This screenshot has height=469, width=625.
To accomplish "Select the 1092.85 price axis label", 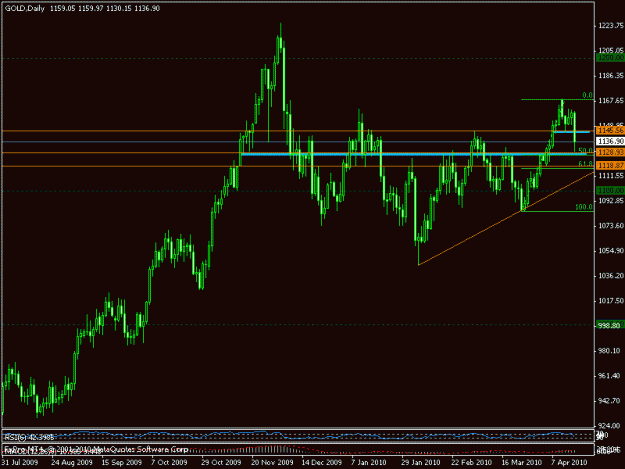I will 610,200.
